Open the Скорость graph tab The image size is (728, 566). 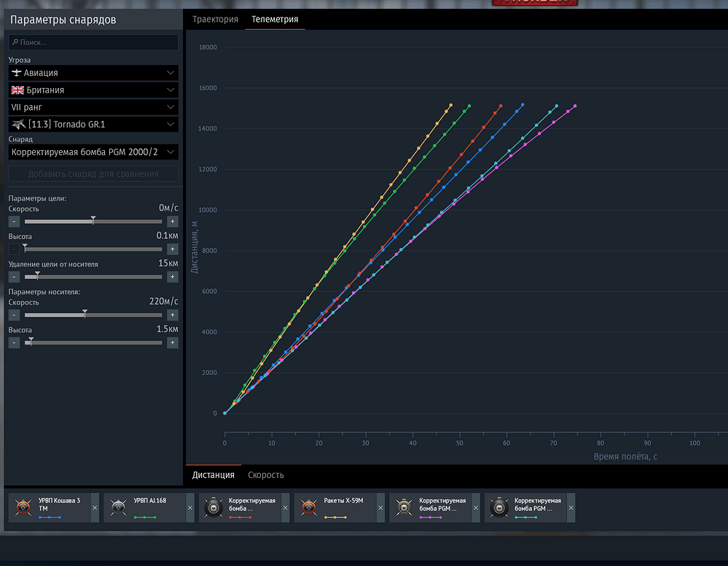coord(265,475)
